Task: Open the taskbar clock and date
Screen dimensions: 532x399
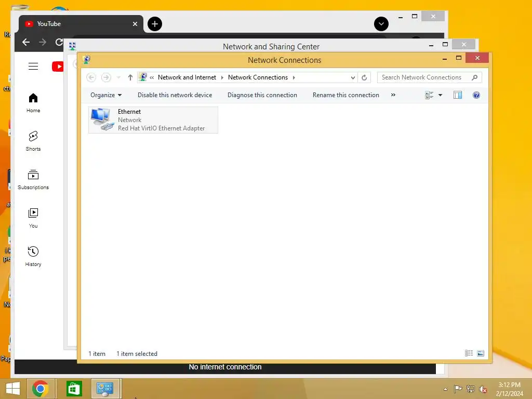Action: coord(509,389)
